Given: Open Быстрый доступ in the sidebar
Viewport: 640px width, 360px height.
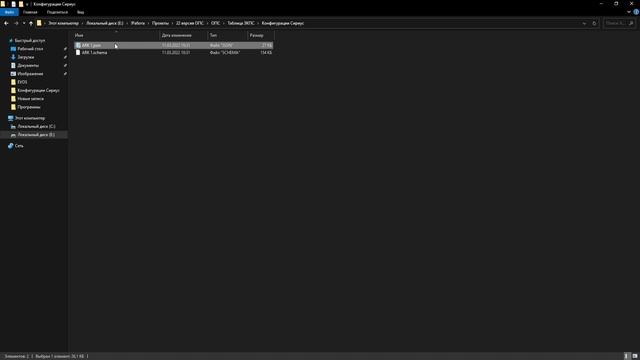Looking at the screenshot, I should pyautogui.click(x=30, y=41).
